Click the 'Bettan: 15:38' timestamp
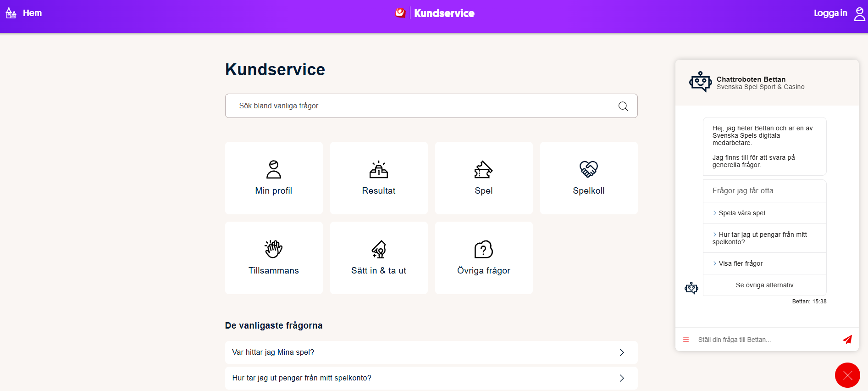Image resolution: width=868 pixels, height=391 pixels. pos(809,302)
